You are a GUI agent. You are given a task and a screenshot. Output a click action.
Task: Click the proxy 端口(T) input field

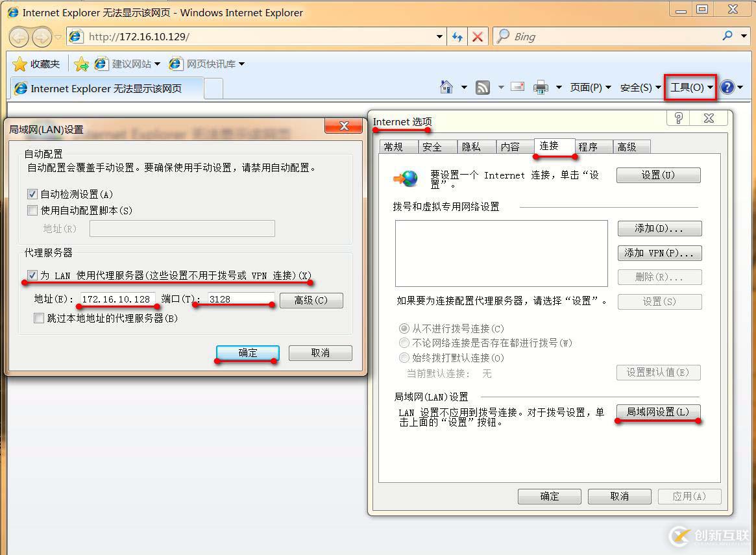click(241, 299)
